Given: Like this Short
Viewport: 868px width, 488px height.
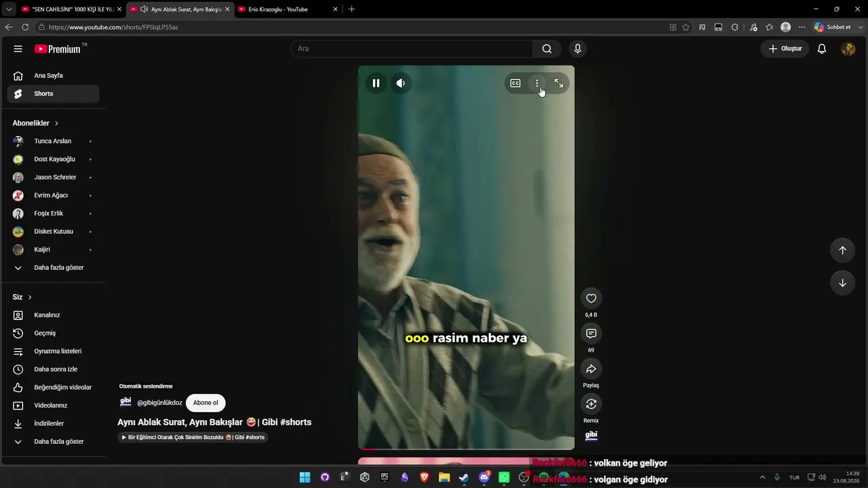Looking at the screenshot, I should coord(591,298).
